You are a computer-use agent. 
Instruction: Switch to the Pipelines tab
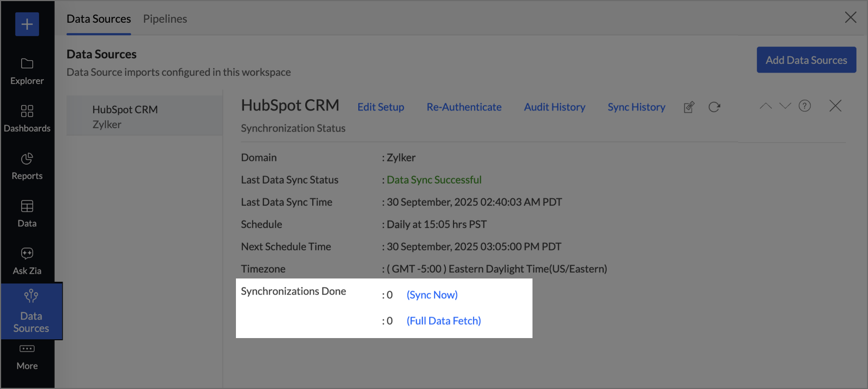click(x=165, y=19)
